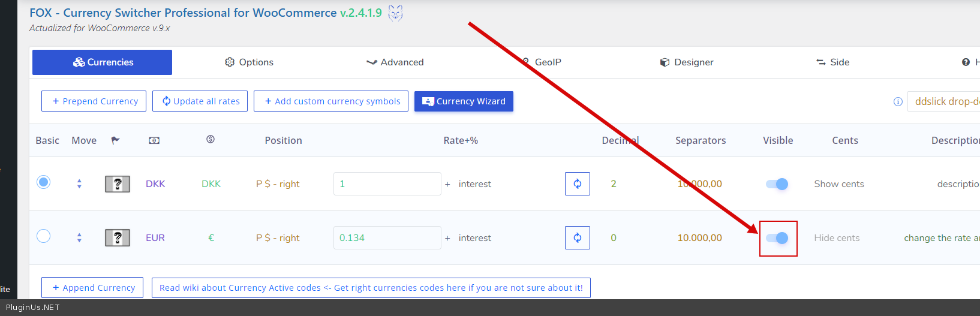The width and height of the screenshot is (980, 316).
Task: Select EUR as basic currency radio
Action: [x=43, y=236]
